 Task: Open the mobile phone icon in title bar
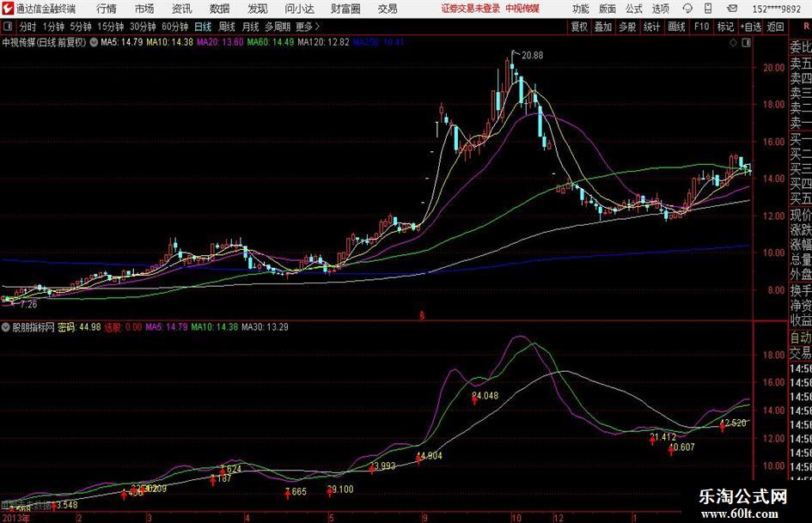point(708,9)
